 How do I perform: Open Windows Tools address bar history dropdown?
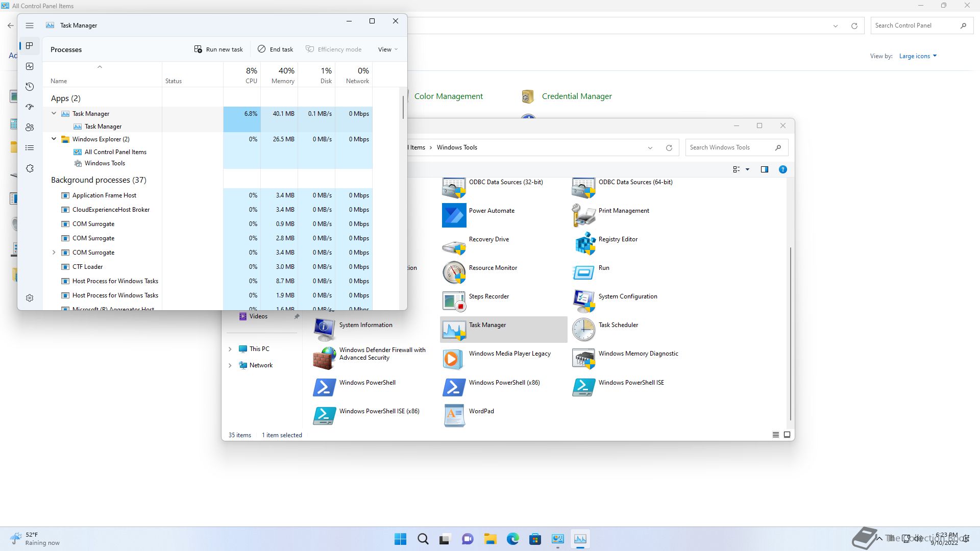point(650,148)
